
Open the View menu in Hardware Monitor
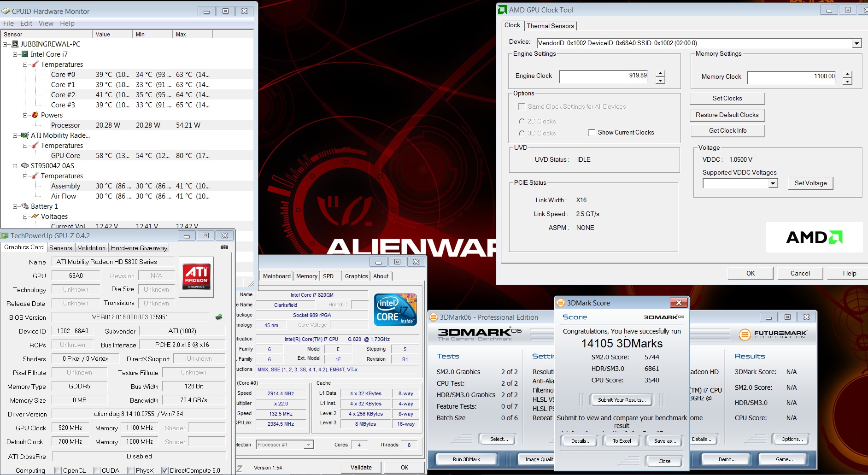click(46, 23)
